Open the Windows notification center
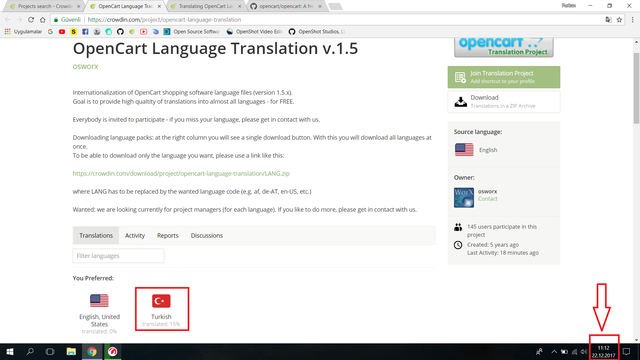 tap(627, 351)
